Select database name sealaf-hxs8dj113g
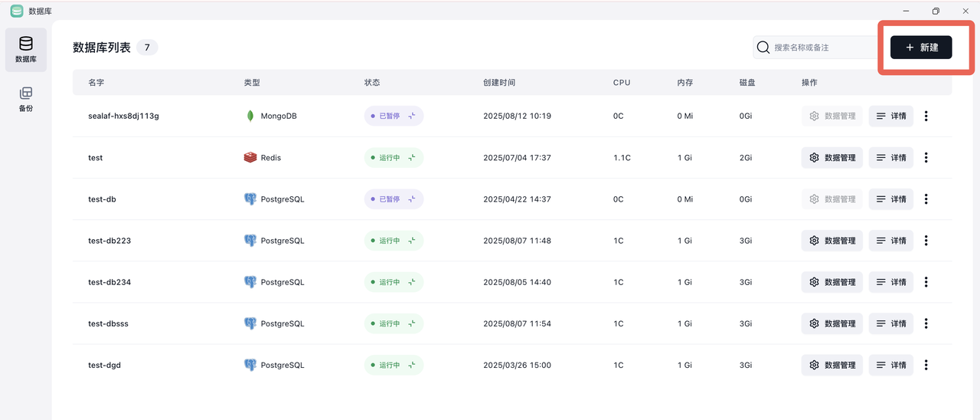Screen dimensions: 980x420 (x=123, y=116)
